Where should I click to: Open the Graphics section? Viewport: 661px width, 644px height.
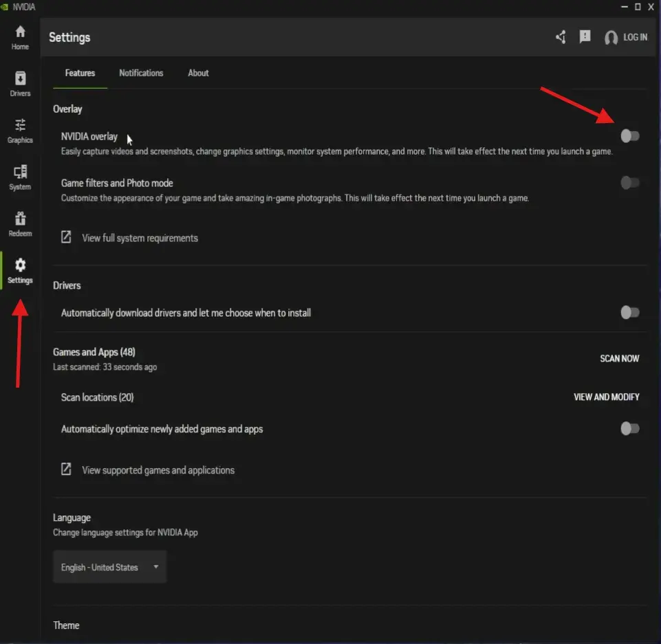point(19,129)
